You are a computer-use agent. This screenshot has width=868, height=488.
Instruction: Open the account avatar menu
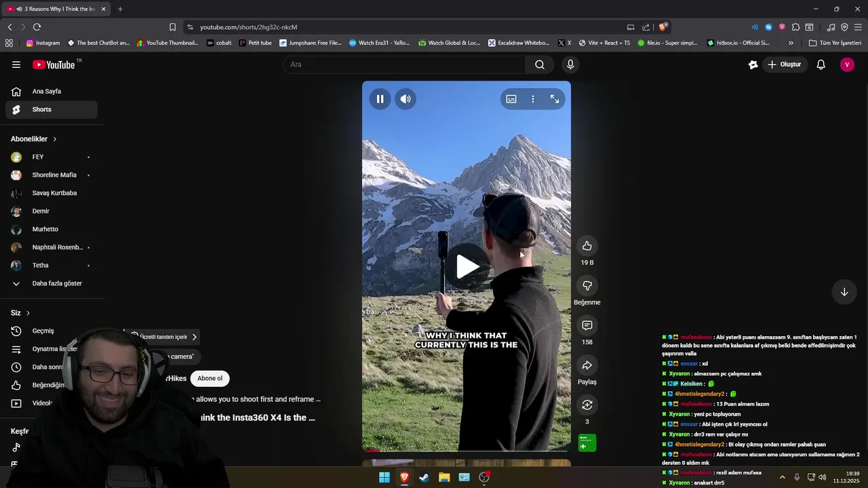coord(847,64)
